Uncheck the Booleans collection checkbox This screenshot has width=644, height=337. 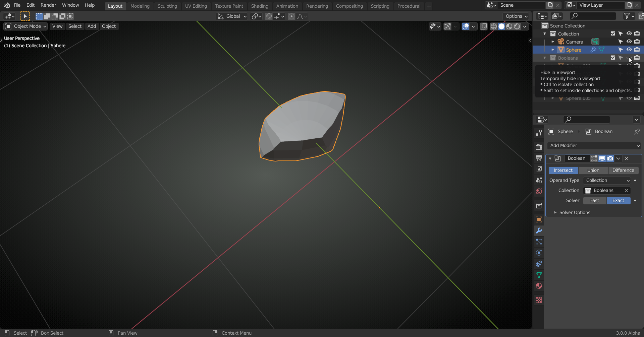(613, 58)
